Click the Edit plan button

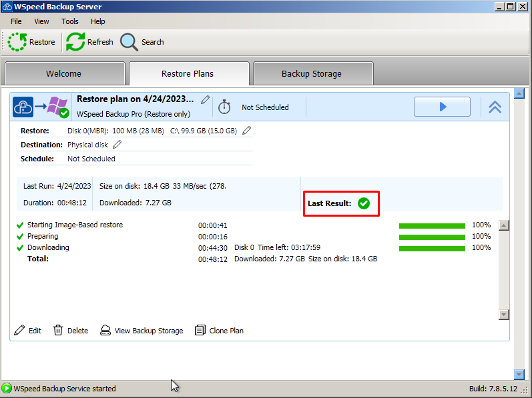tap(27, 330)
